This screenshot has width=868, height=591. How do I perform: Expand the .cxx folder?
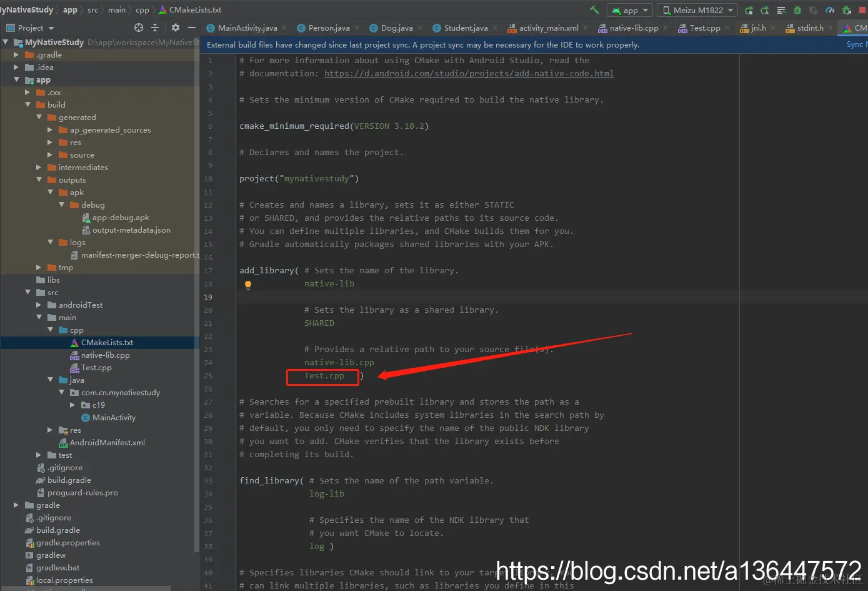pyautogui.click(x=28, y=93)
